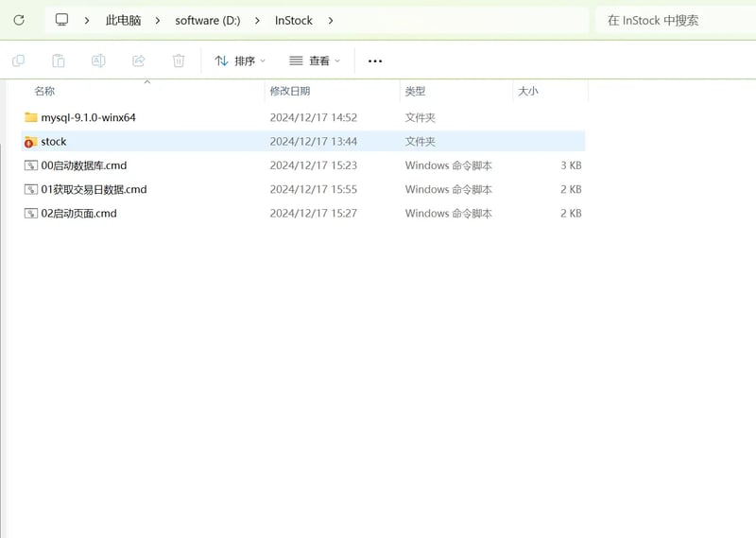Image resolution: width=756 pixels, height=538 pixels.
Task: Open the 排序 sort dropdown
Action: click(240, 61)
